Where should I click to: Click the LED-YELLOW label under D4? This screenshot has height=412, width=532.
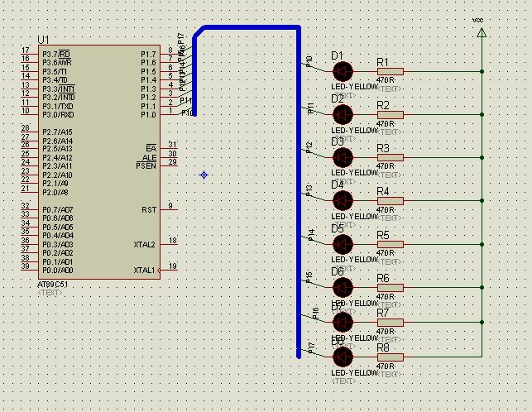(x=354, y=217)
